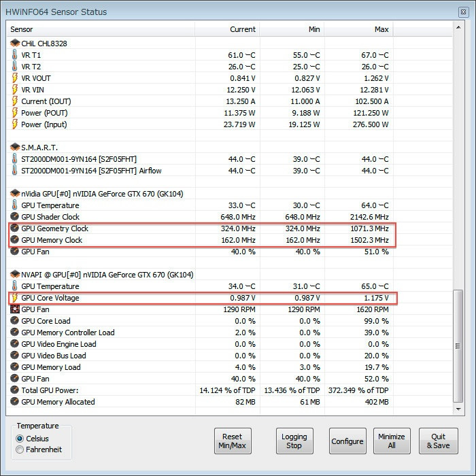Click the 1071.3 MHz max value

(x=369, y=228)
